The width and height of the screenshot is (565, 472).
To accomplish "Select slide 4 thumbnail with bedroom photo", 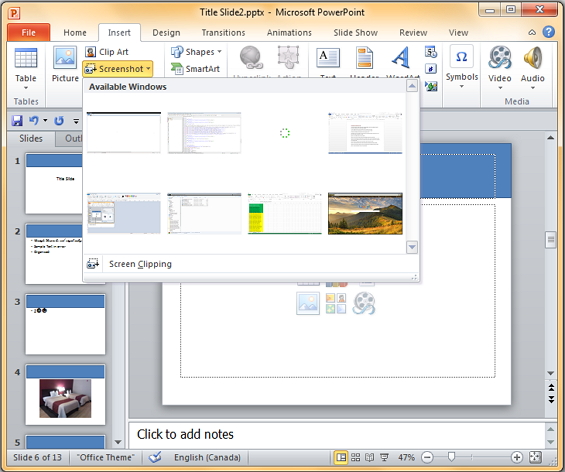I will [65, 395].
